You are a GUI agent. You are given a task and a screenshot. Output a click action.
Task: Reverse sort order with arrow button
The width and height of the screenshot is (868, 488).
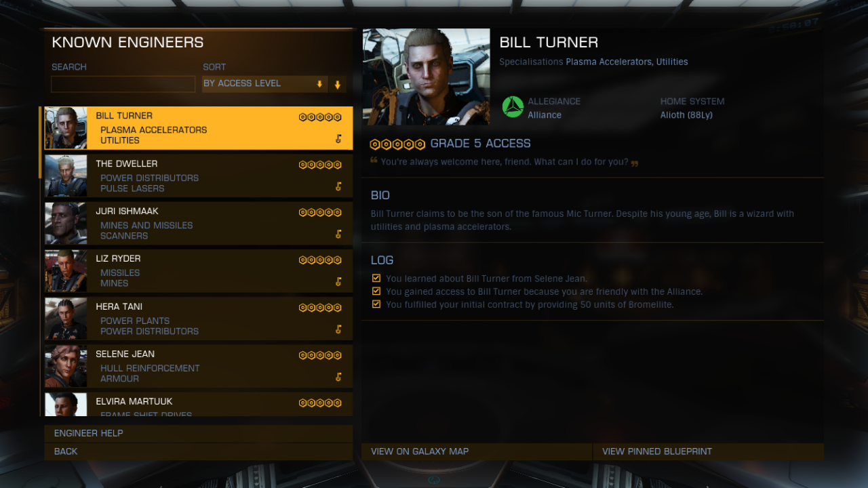click(x=338, y=85)
